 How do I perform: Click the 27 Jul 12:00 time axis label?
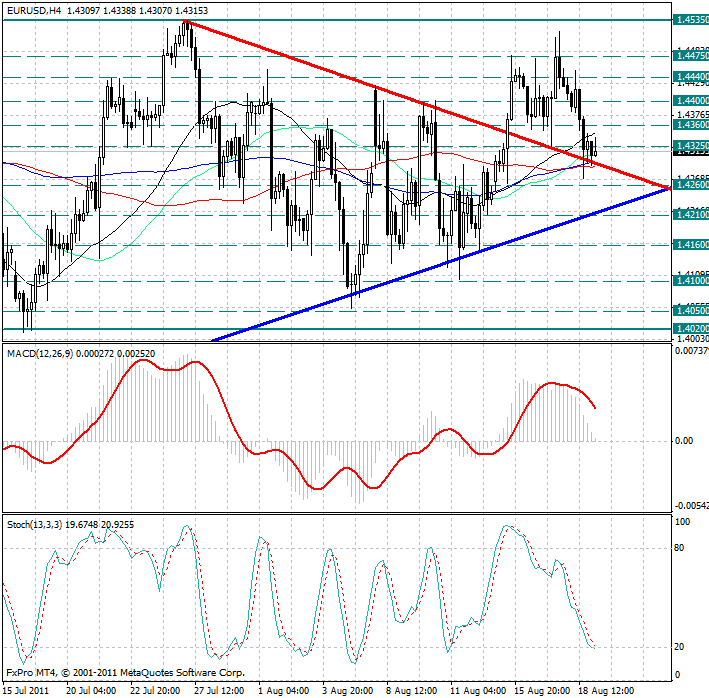(x=220, y=690)
